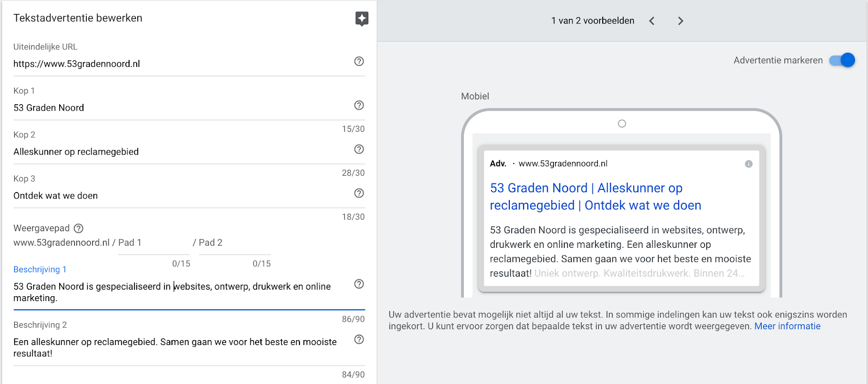This screenshot has width=868, height=384.
Task: Open help icon for Beschrijving 1
Action: pyautogui.click(x=359, y=284)
